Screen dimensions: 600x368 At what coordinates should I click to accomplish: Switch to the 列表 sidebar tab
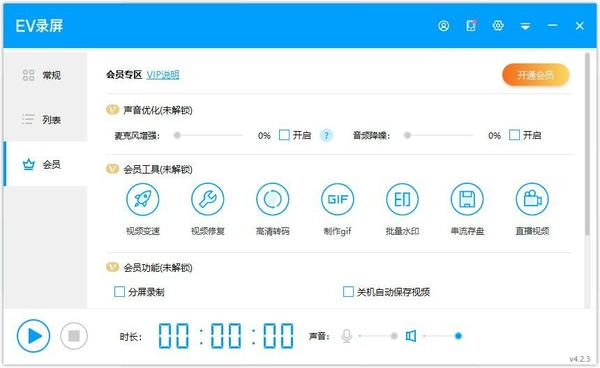tap(46, 120)
